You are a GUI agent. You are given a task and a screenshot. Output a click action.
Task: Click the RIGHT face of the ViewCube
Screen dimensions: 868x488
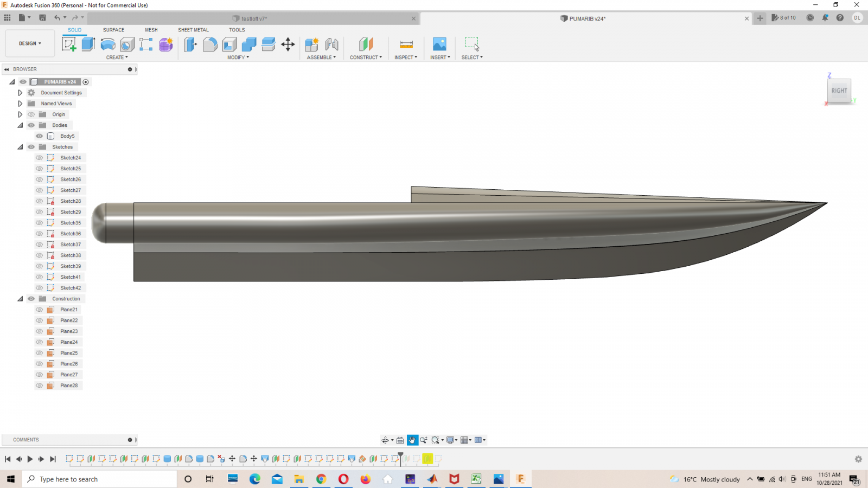(x=839, y=91)
